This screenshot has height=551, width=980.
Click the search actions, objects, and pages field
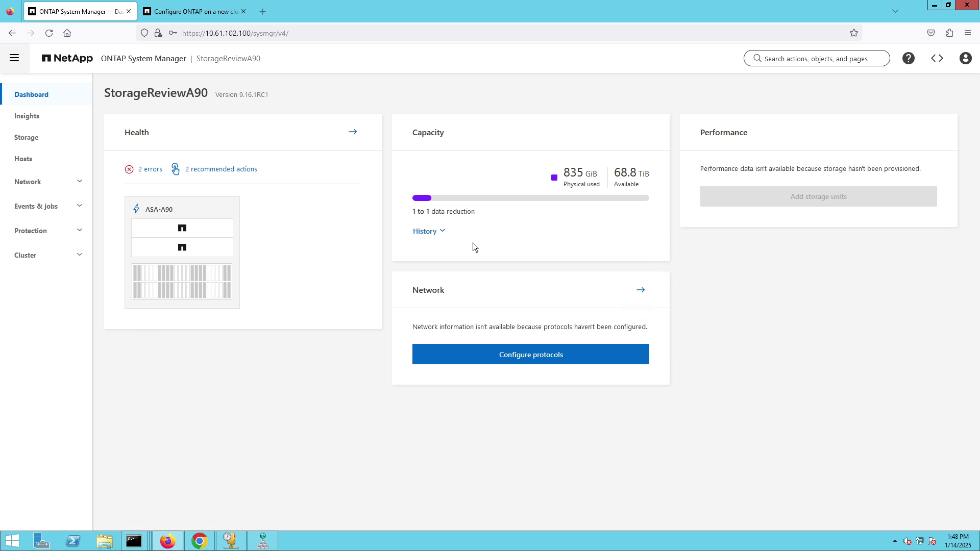click(x=817, y=58)
